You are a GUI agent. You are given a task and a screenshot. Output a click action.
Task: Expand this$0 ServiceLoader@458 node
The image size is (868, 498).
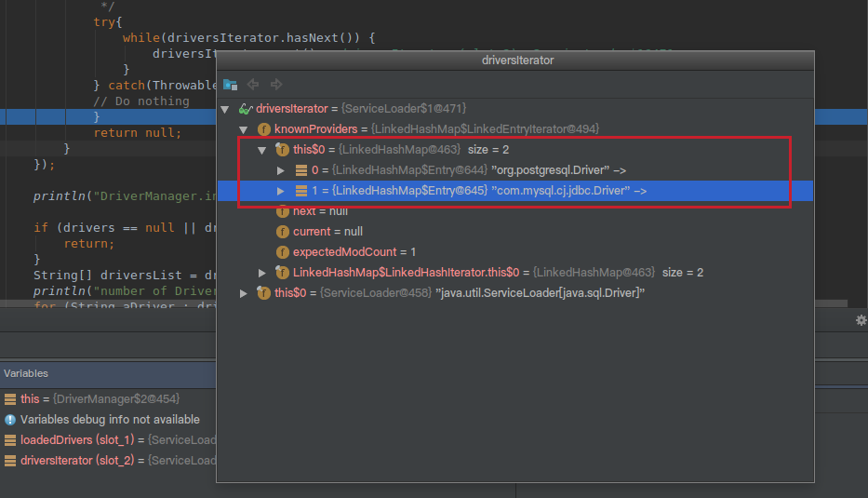tap(244, 293)
